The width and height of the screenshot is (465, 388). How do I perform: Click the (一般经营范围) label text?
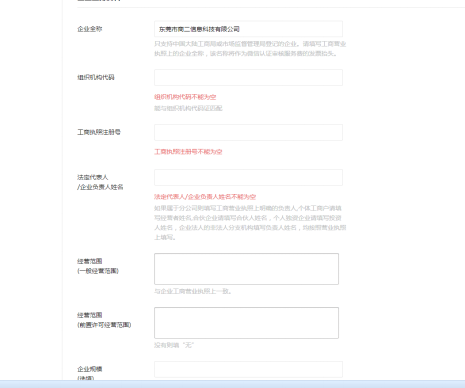tap(98, 271)
